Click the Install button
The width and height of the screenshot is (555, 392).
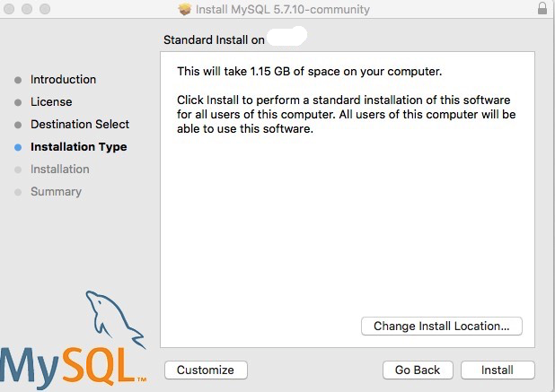[498, 370]
